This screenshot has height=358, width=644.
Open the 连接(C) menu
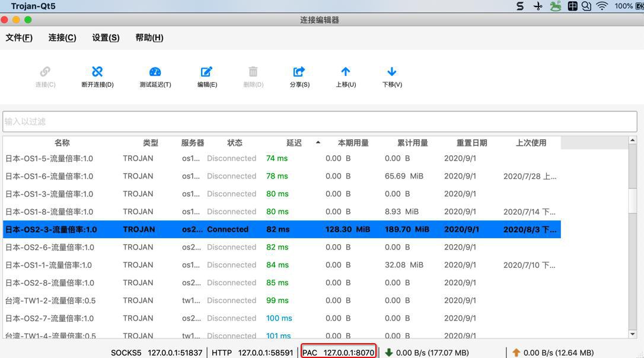(62, 38)
